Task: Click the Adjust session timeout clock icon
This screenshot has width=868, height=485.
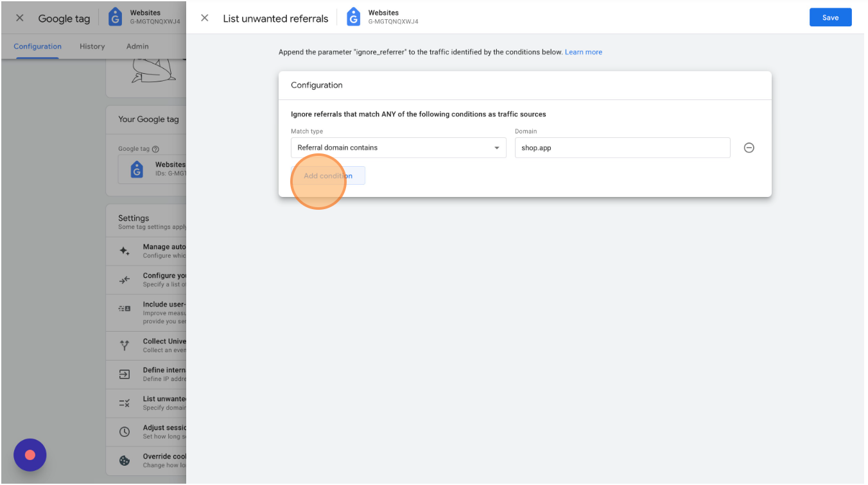Action: (x=125, y=432)
